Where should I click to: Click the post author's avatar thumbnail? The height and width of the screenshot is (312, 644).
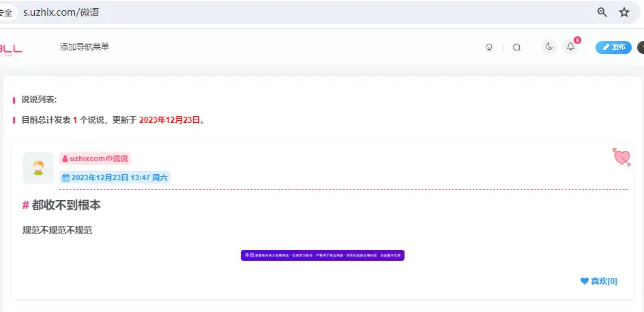tap(38, 167)
